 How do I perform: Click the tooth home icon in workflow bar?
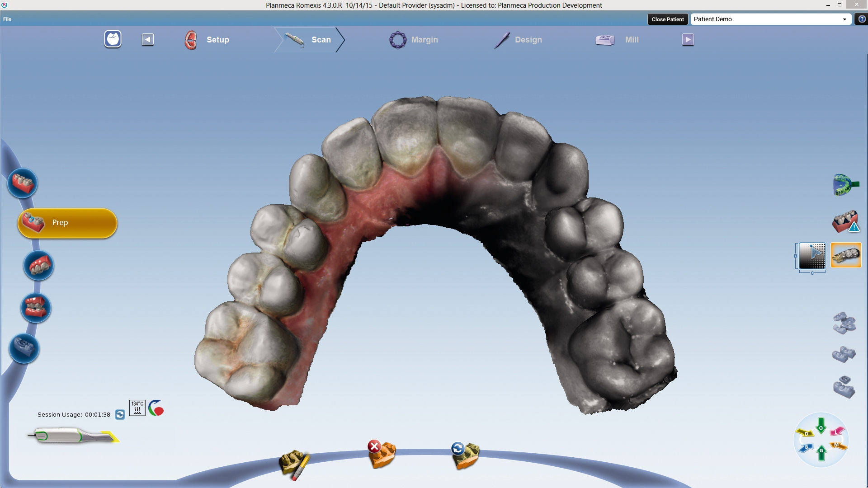tap(113, 39)
